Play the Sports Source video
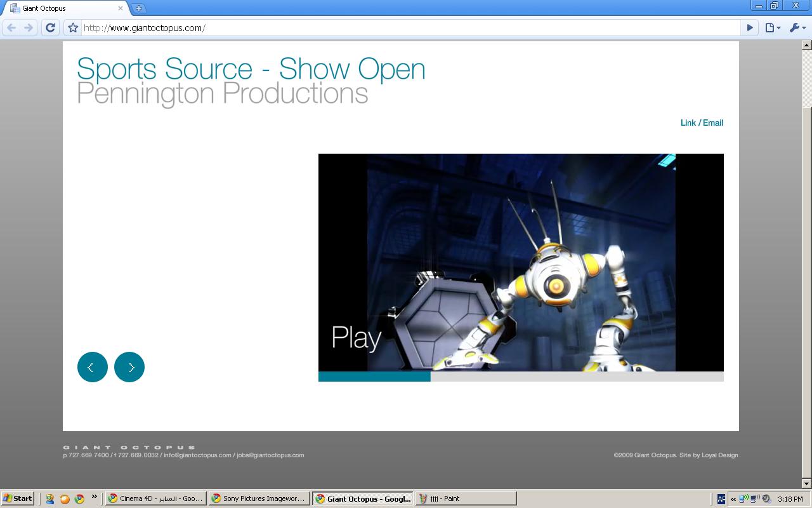The image size is (812, 508). point(356,338)
